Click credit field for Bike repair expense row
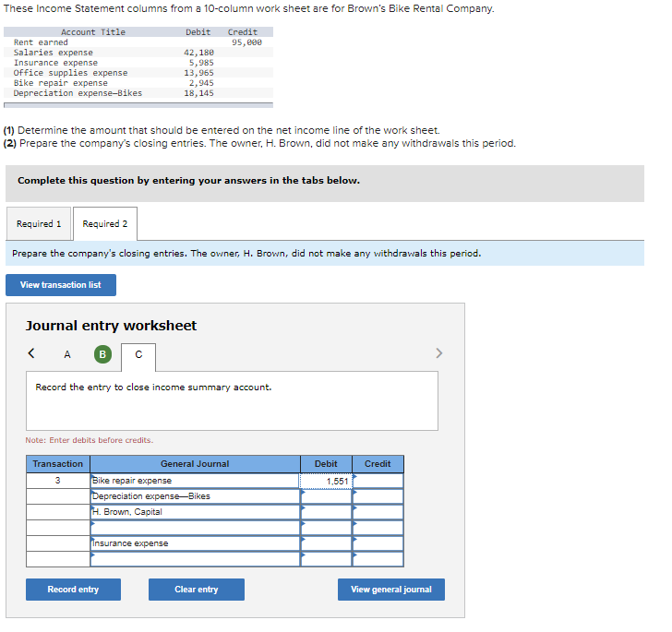The image size is (672, 632). tap(378, 481)
